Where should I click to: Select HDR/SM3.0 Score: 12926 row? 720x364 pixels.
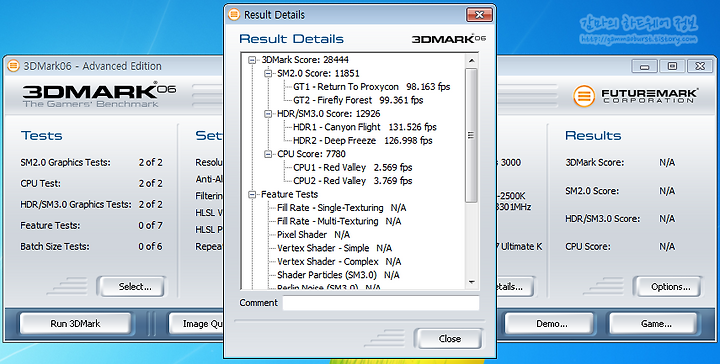[x=328, y=114]
